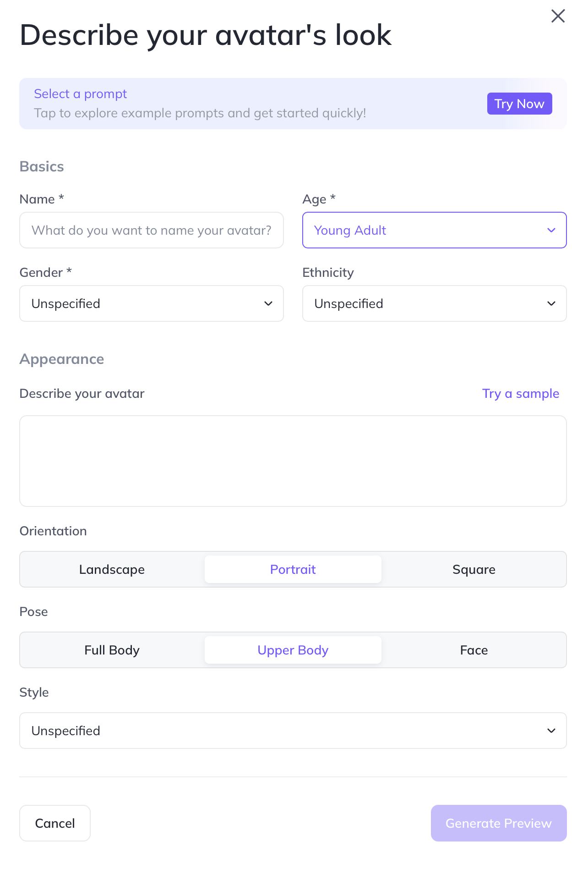Select the Upper Body pose option

[x=293, y=650]
